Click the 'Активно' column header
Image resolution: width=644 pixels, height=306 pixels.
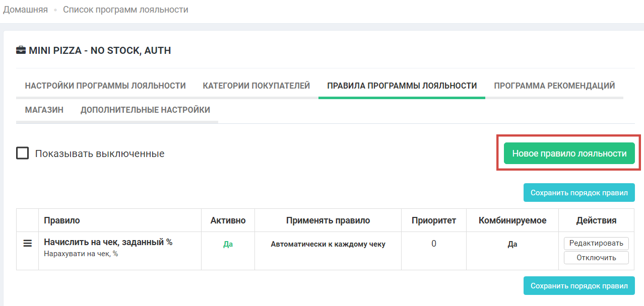point(228,220)
